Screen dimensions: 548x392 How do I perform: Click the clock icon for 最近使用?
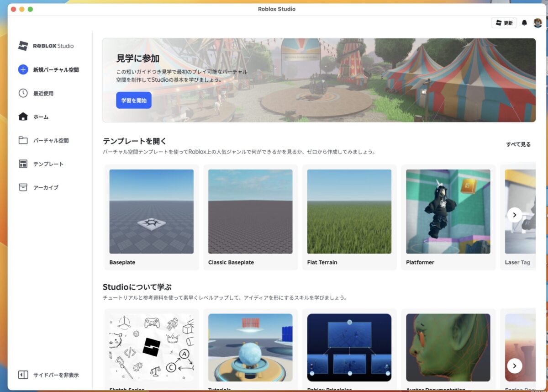pos(23,93)
